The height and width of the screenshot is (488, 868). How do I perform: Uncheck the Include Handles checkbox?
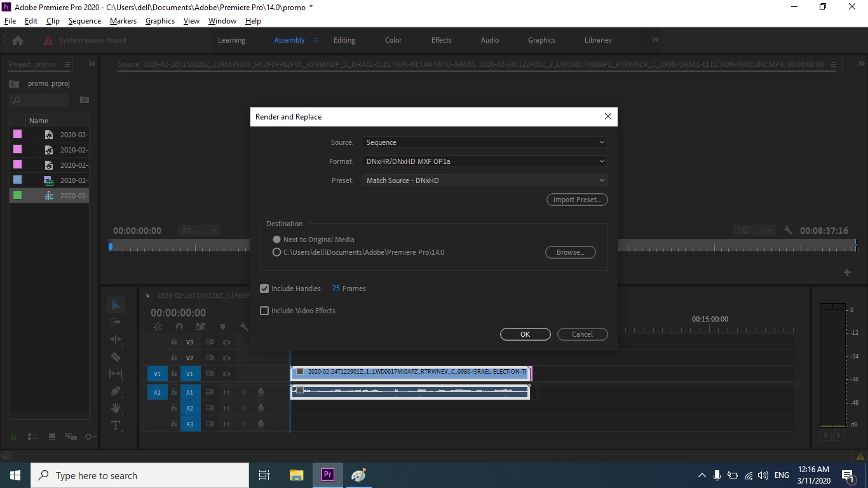(264, 288)
